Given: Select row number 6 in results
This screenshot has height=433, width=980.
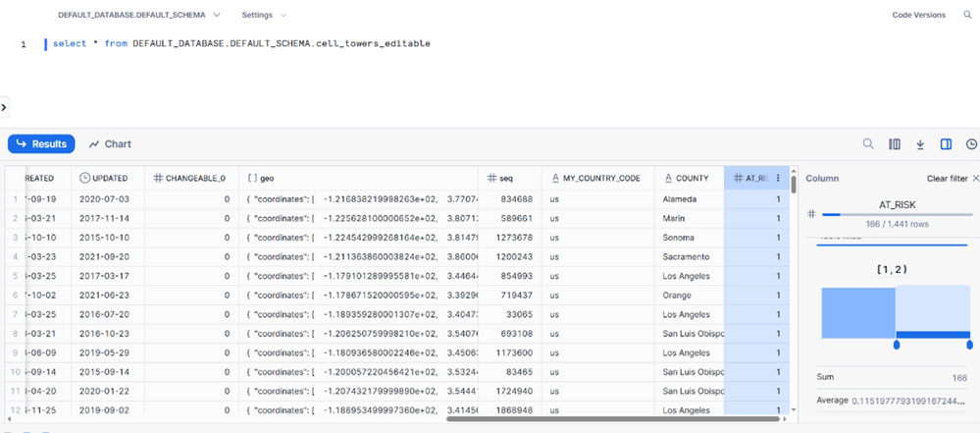Looking at the screenshot, I should pos(15,296).
